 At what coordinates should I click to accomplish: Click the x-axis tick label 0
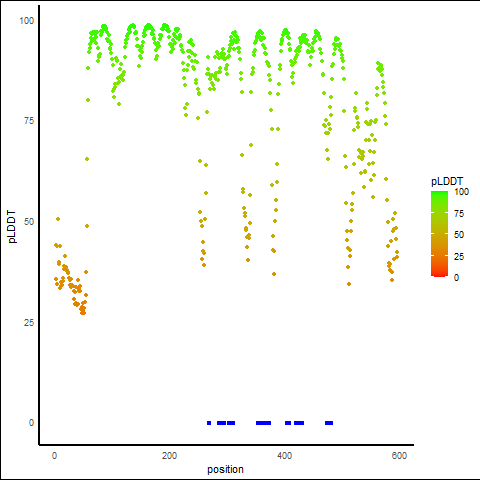pyautogui.click(x=54, y=455)
